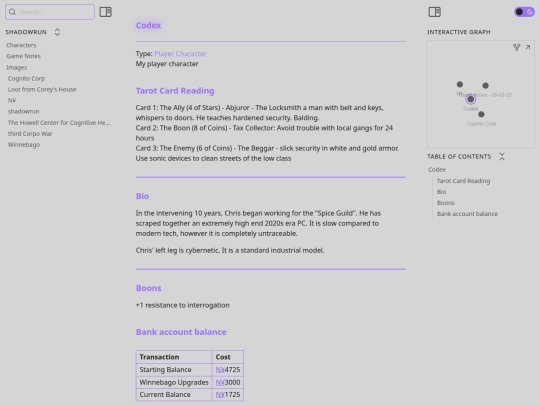
Task: Click the '+1 resistance to interrogation' text
Action: point(183,305)
